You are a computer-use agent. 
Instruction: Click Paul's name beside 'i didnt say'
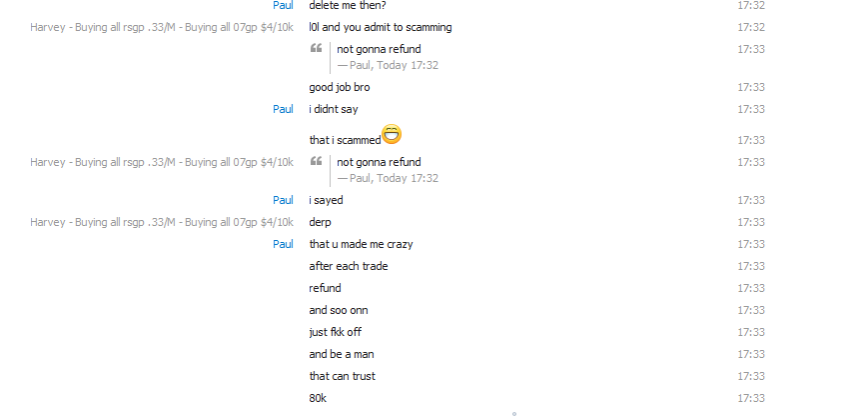pyautogui.click(x=283, y=109)
